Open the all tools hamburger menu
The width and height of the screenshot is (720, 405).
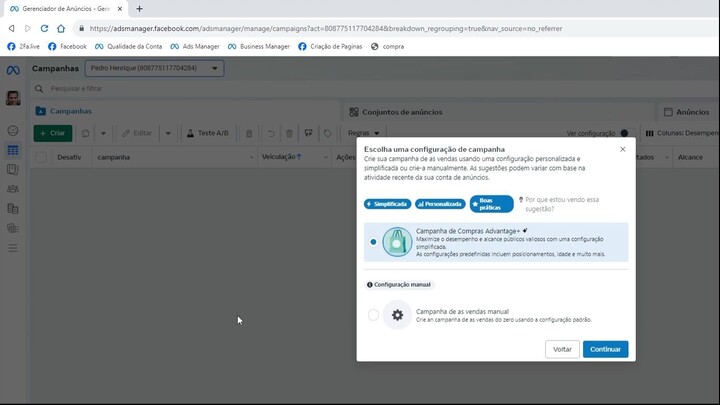[x=13, y=248]
